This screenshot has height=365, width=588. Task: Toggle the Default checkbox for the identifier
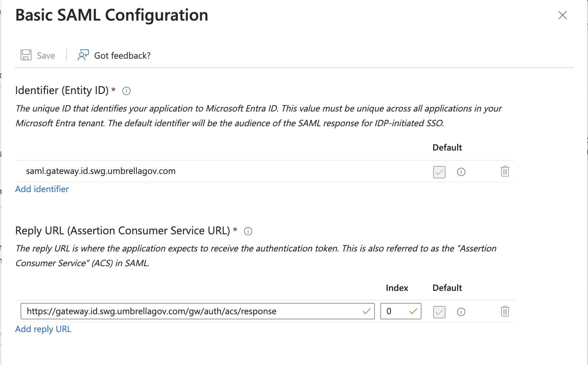[439, 172]
